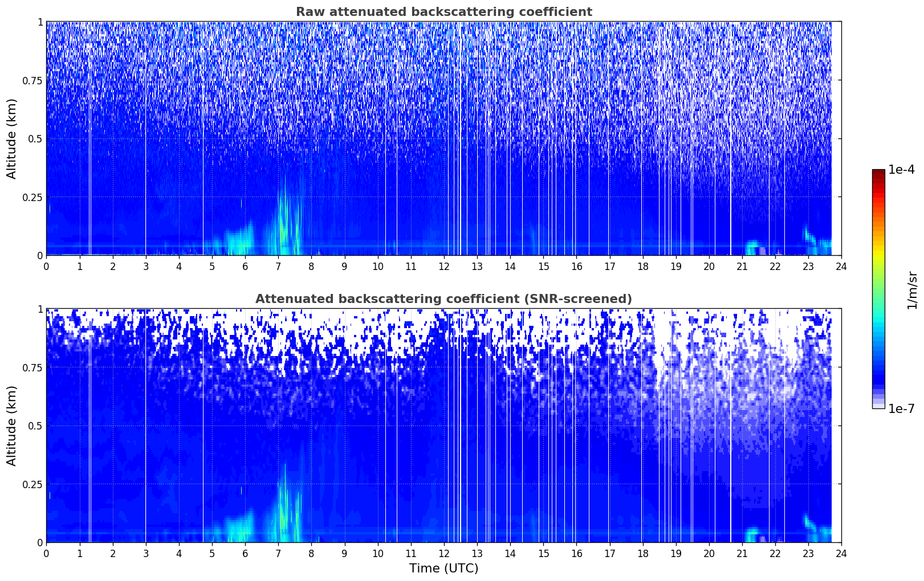Click time tick '6' under the raw plot
The image size is (924, 581).
pyautogui.click(x=245, y=266)
